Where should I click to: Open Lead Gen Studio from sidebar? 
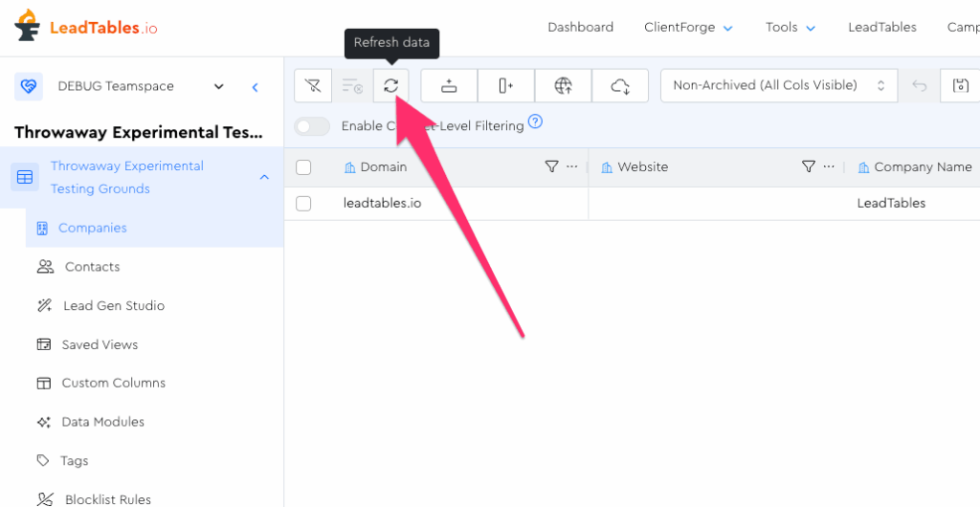(x=113, y=306)
